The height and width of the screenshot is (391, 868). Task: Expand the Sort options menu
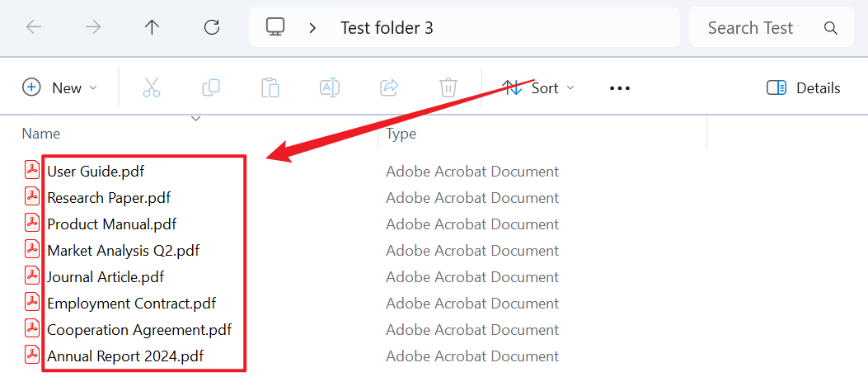click(539, 87)
